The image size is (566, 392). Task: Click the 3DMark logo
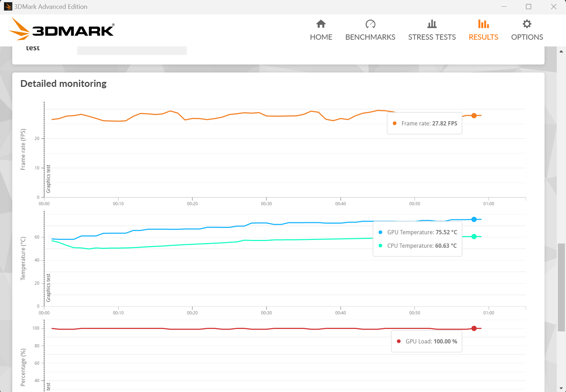(62, 29)
